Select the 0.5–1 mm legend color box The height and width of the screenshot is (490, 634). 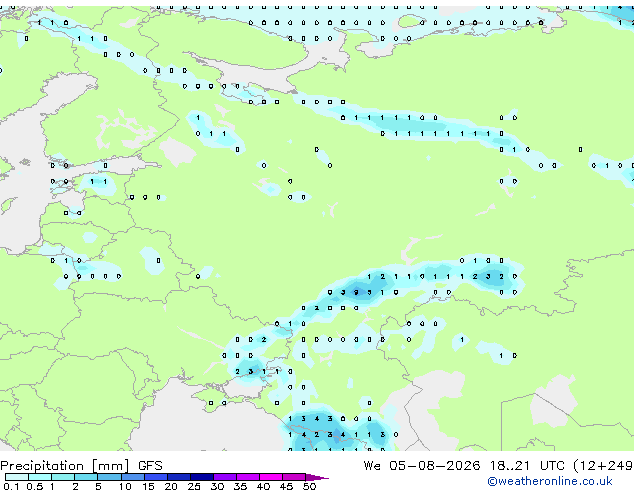[40, 477]
